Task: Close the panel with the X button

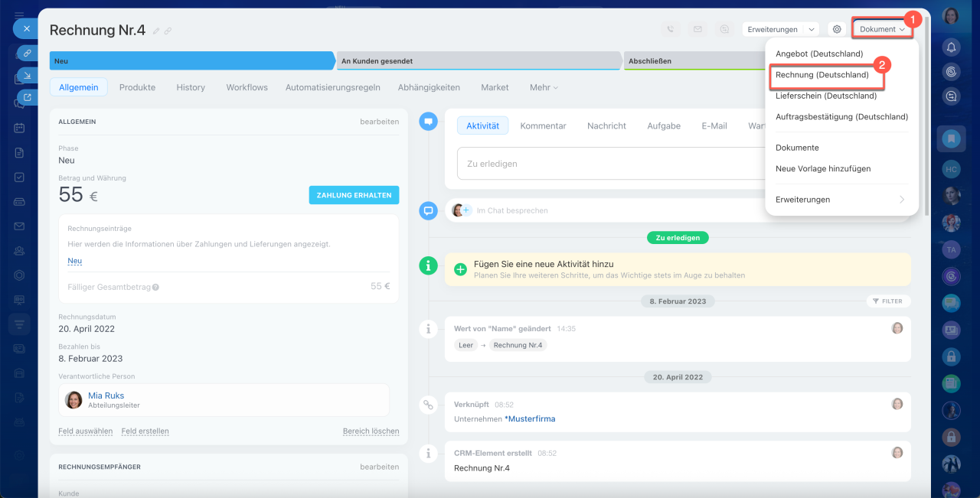Action: pyautogui.click(x=26, y=28)
